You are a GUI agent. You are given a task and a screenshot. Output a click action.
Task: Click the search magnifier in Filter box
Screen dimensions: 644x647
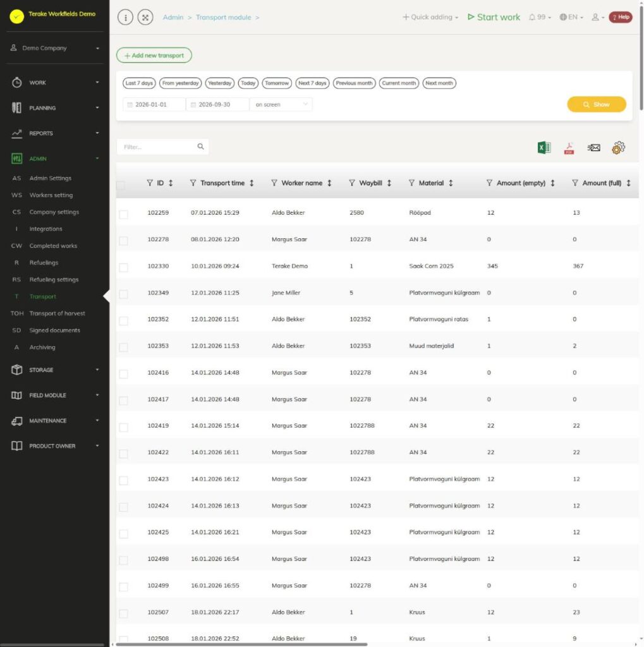(200, 147)
